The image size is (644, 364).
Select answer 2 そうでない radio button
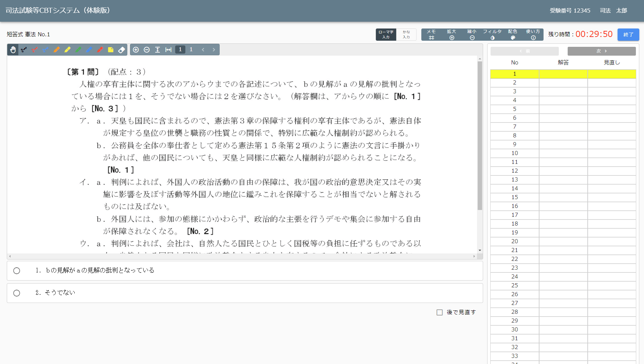pyautogui.click(x=17, y=293)
